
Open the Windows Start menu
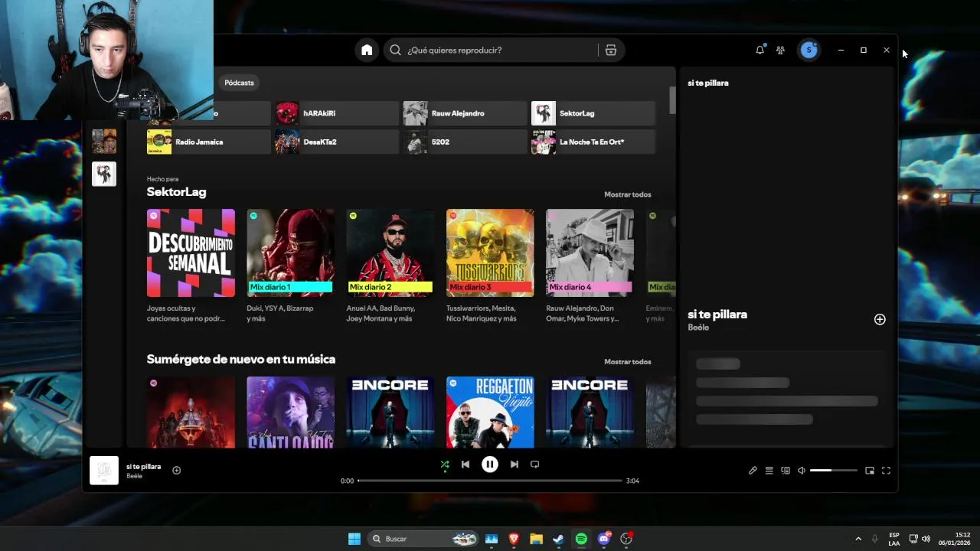(354, 539)
